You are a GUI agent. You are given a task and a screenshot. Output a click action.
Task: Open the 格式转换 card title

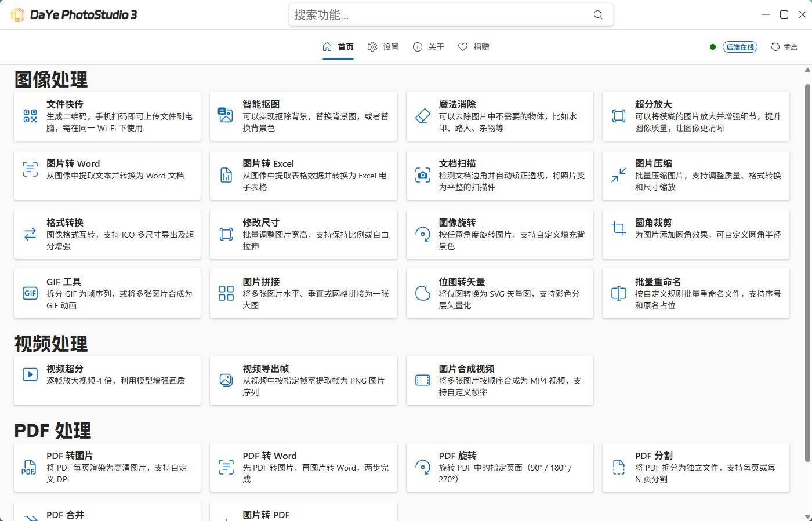65,223
